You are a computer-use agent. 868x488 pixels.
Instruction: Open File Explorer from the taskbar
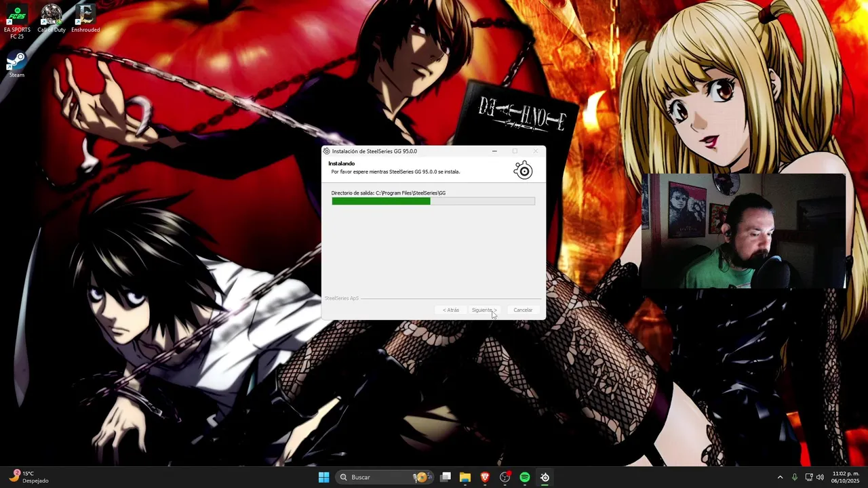465,477
